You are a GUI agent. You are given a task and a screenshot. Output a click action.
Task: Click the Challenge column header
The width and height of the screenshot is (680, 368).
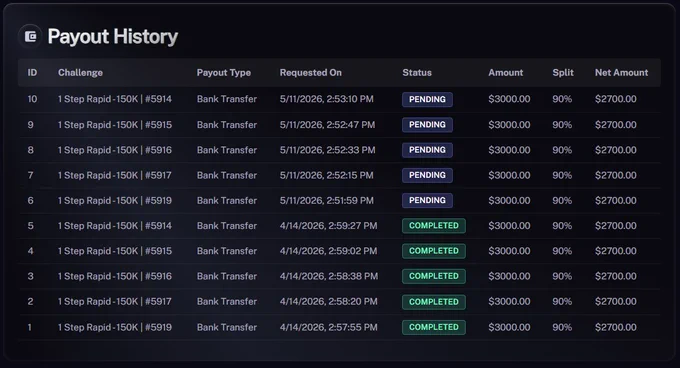coord(81,73)
